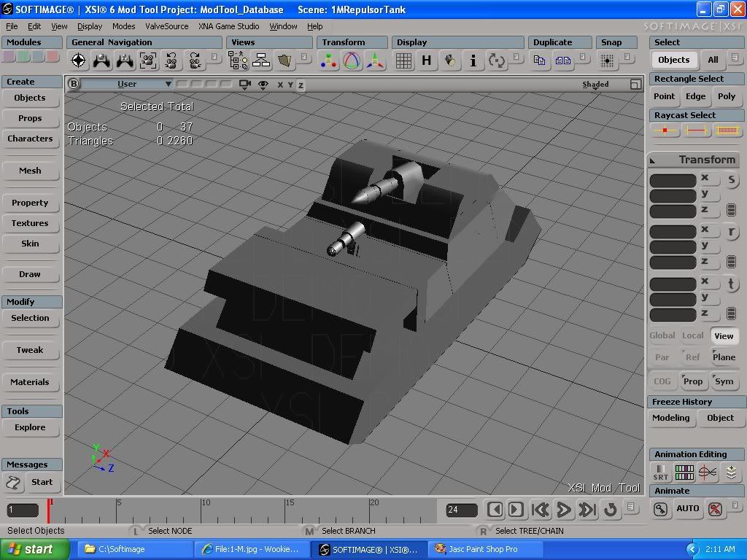This screenshot has width=747, height=560.
Task: Open the animation curve editor icon
Action: (708, 472)
